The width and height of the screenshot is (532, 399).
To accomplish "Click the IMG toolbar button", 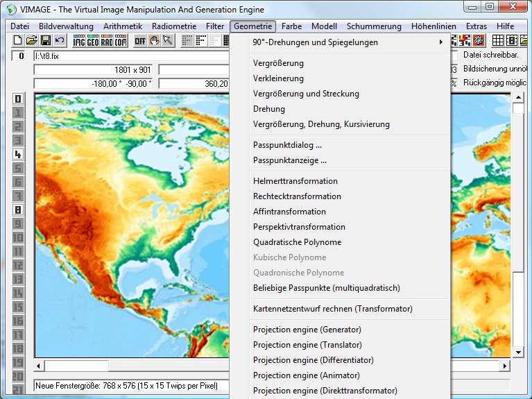I will (x=79, y=41).
